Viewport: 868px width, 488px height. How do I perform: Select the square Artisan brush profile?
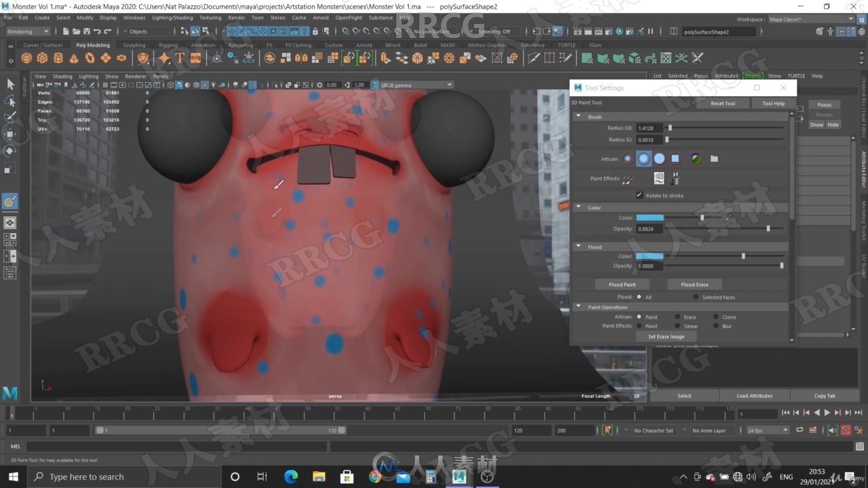coord(675,159)
